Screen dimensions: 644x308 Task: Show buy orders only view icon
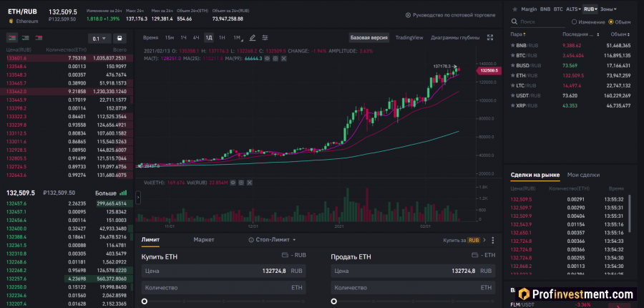tap(26, 38)
